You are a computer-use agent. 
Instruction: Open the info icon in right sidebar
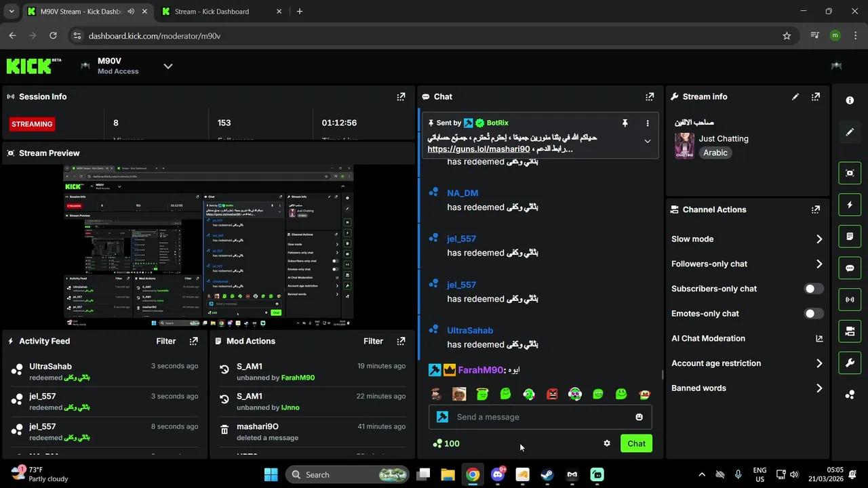point(850,100)
